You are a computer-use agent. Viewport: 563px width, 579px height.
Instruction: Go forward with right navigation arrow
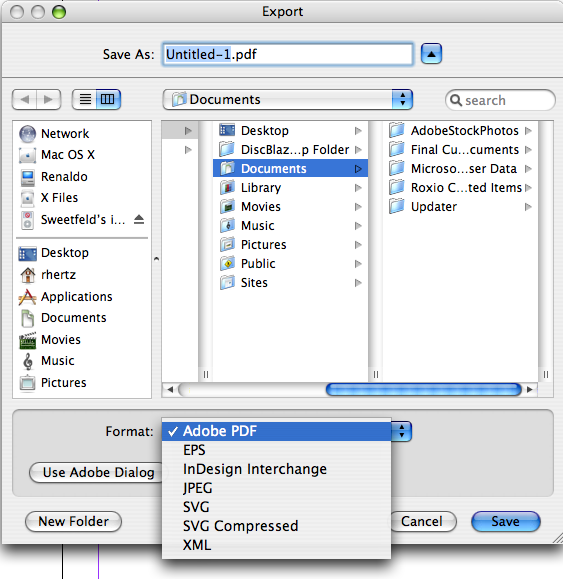[48, 99]
